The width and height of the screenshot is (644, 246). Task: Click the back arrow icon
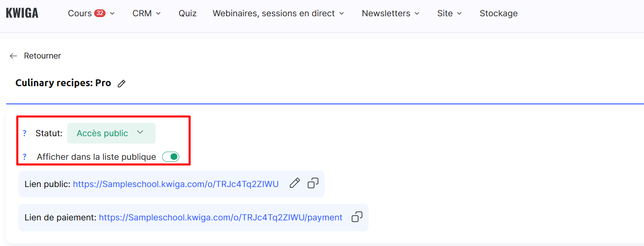pos(13,56)
